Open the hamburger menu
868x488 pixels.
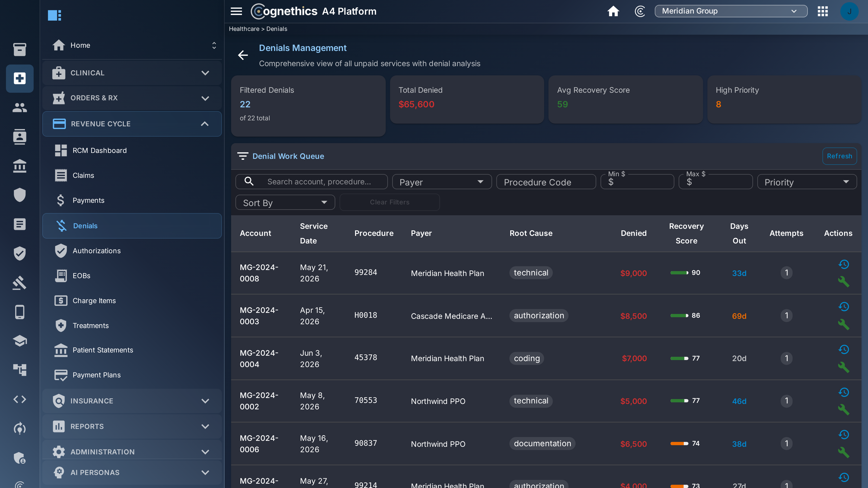click(236, 11)
